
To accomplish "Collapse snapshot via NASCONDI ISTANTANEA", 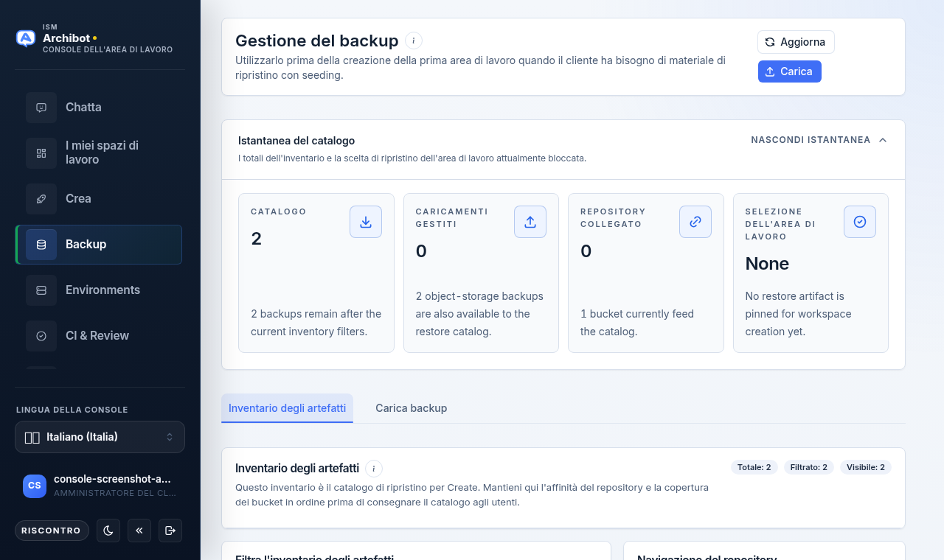I will click(819, 140).
